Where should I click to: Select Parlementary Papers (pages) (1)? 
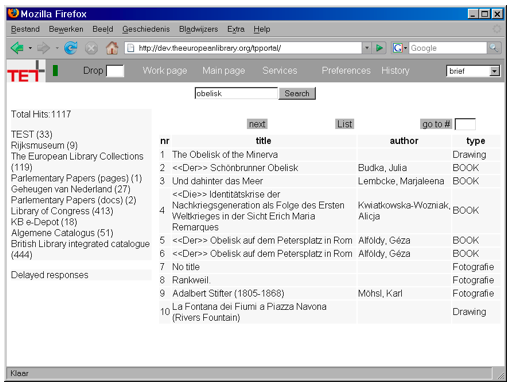(76, 178)
